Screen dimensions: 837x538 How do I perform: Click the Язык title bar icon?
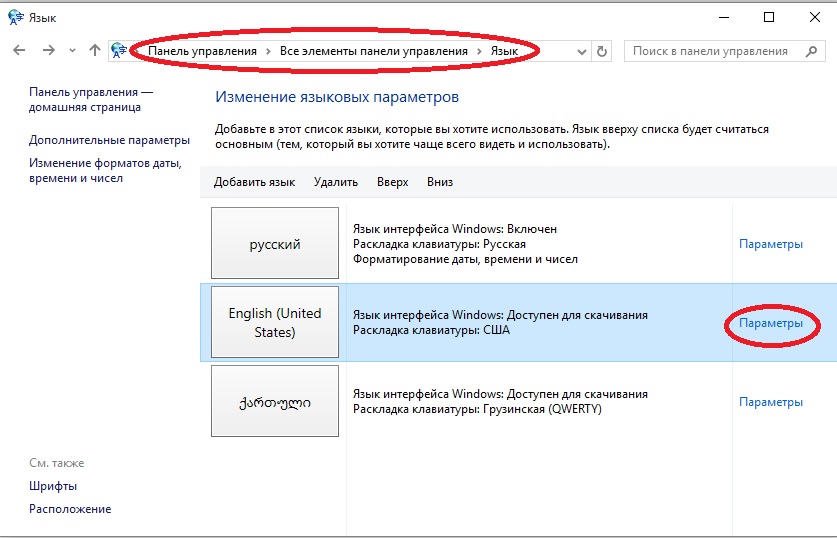[15, 18]
